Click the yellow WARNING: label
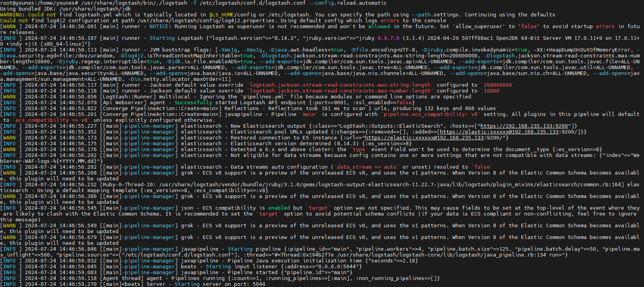Viewport: 644px width, 287px height. tap(12, 15)
